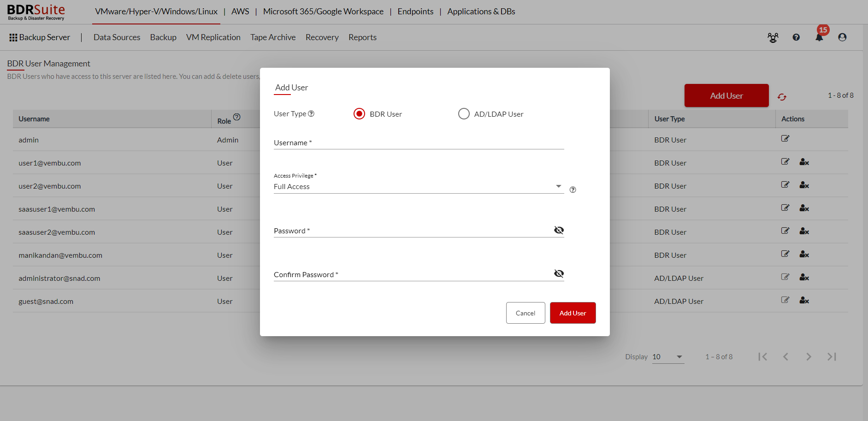Delete guest@snad.com user

804,301
